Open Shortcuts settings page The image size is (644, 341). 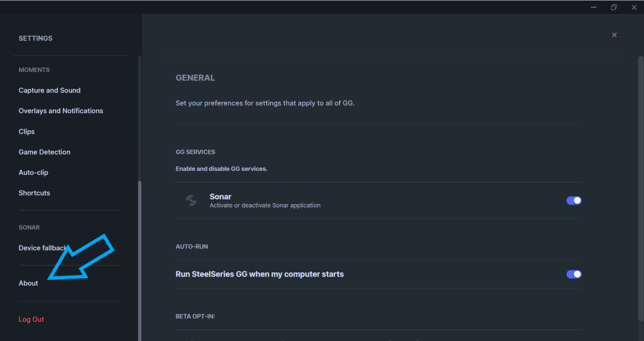[34, 193]
